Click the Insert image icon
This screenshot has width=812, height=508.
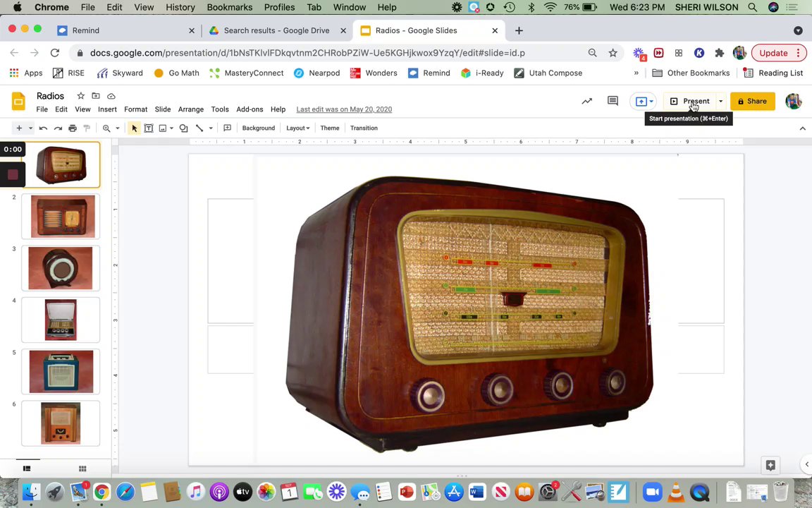(x=163, y=128)
